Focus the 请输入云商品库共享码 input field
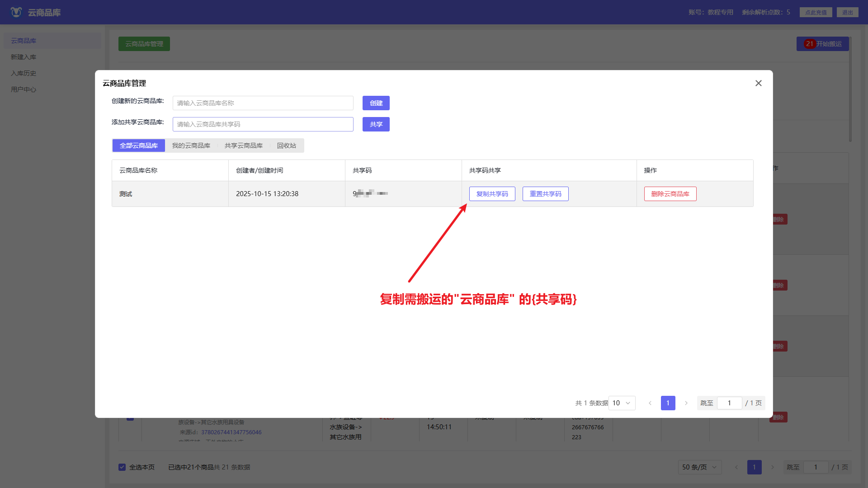 click(263, 124)
